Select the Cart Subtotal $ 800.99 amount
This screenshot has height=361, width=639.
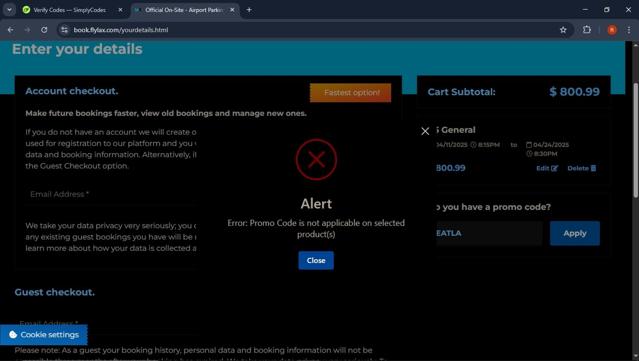tap(574, 92)
